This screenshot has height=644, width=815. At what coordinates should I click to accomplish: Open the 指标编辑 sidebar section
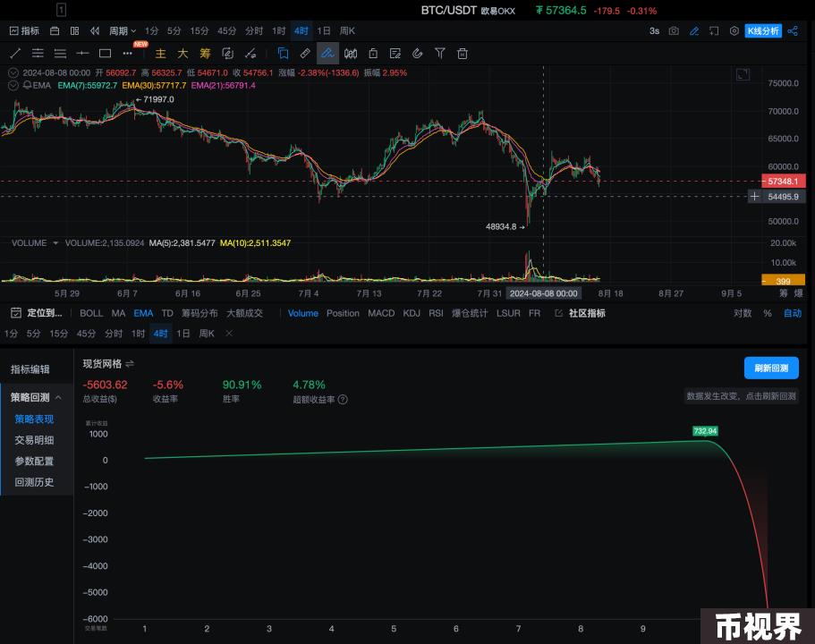pyautogui.click(x=30, y=369)
